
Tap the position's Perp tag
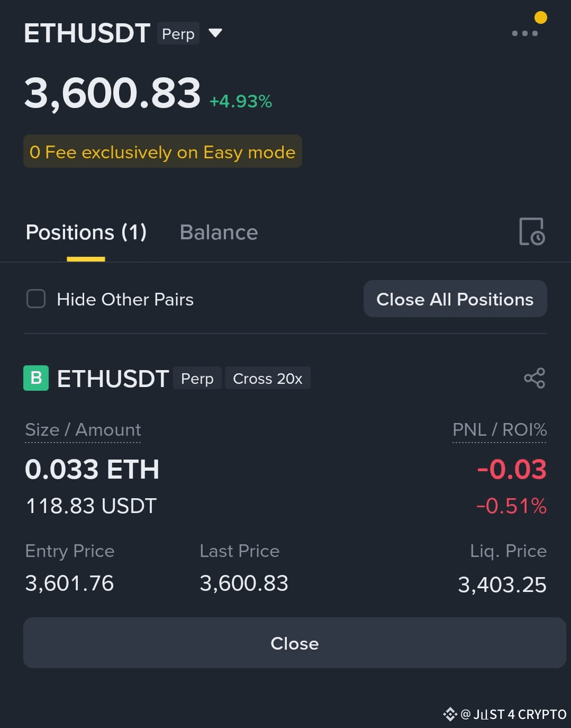(197, 379)
